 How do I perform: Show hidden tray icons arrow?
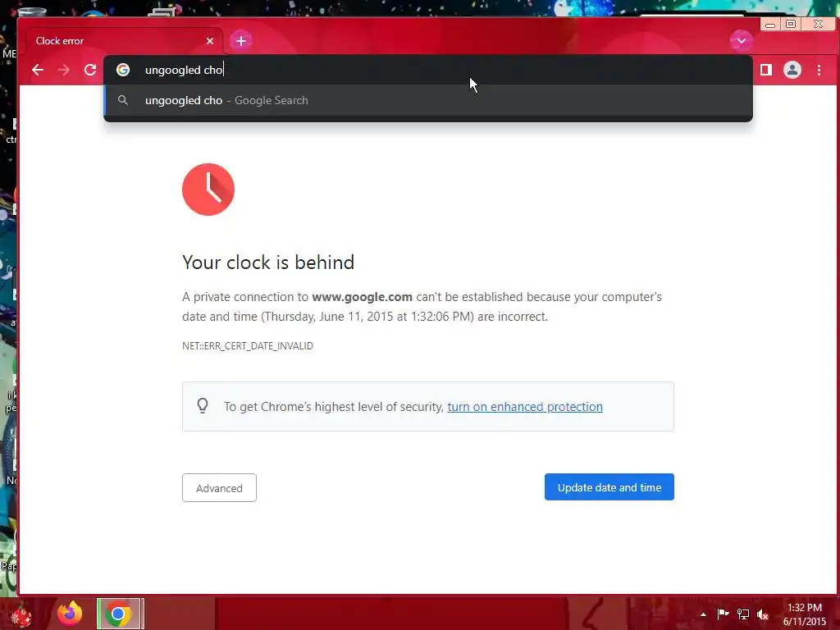[703, 614]
